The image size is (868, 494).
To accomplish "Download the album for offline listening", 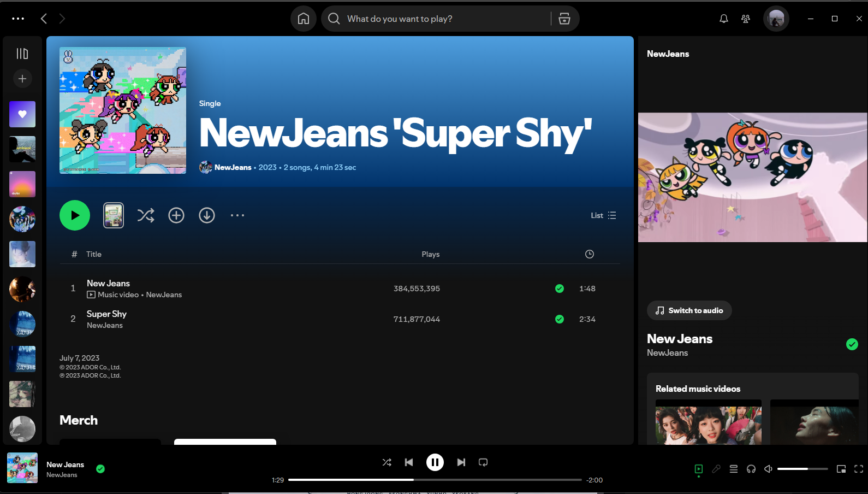I will (x=207, y=215).
